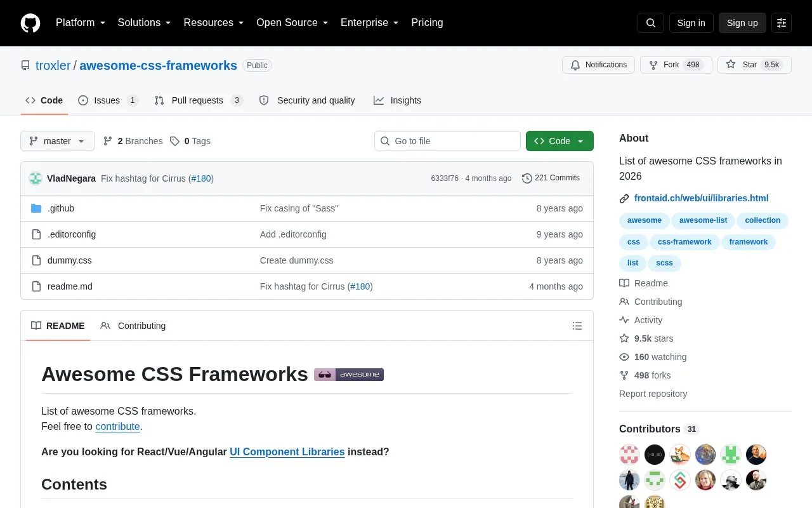The height and width of the screenshot is (508, 812).
Task: Click the css-framework topic tag
Action: click(684, 242)
